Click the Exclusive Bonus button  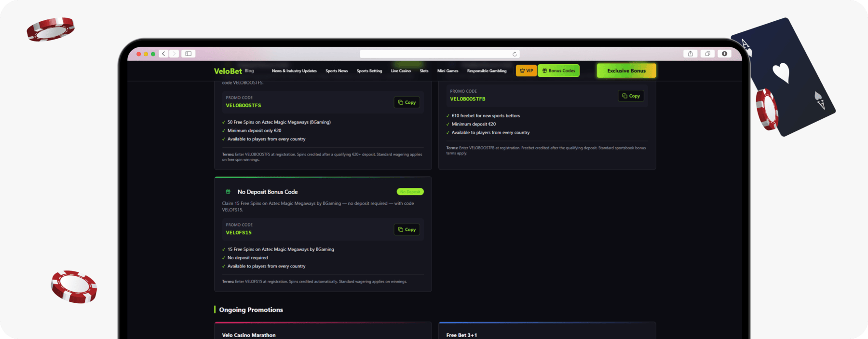pyautogui.click(x=626, y=71)
